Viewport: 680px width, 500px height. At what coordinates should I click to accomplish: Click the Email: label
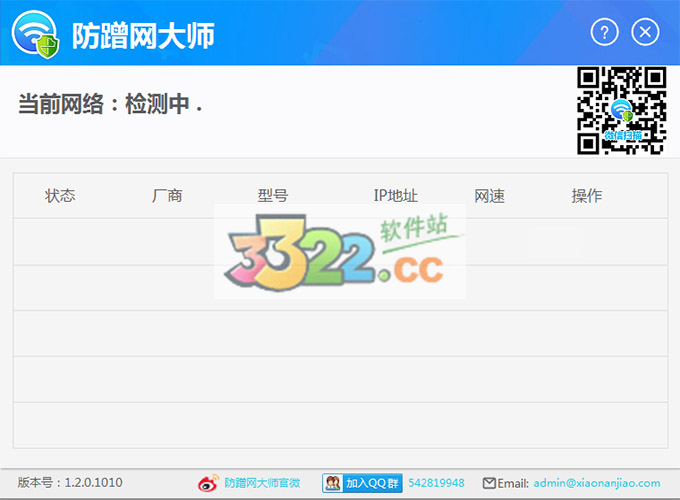coord(513,483)
